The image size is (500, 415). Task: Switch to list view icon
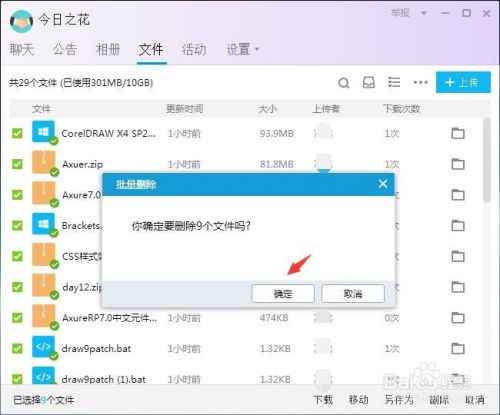point(394,82)
